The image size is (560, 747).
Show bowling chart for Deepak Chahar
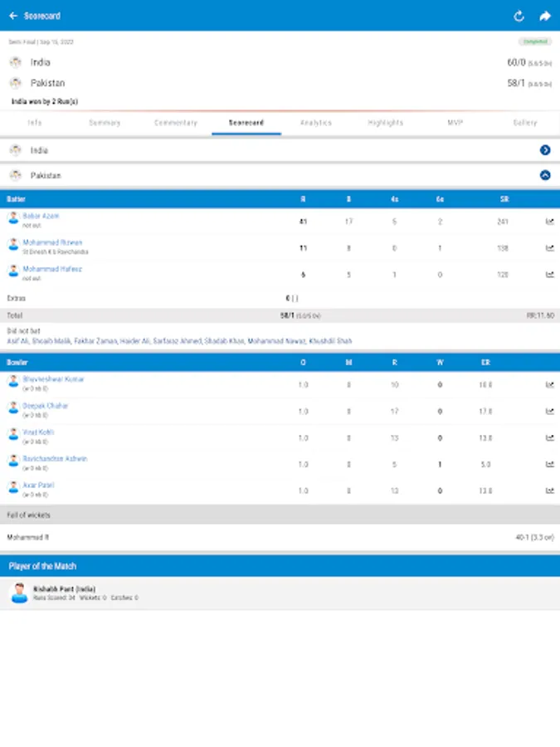click(549, 411)
